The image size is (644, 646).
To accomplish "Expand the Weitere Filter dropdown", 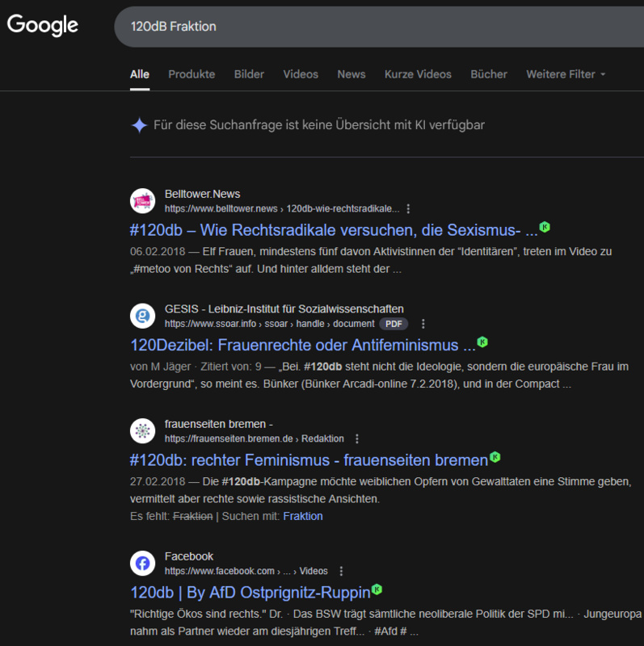I will pos(566,74).
